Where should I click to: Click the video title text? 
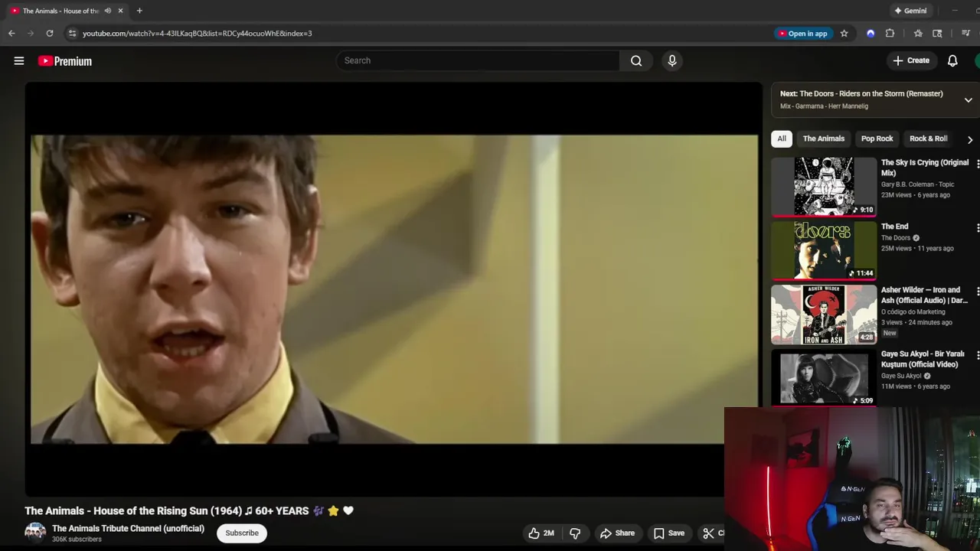point(189,510)
